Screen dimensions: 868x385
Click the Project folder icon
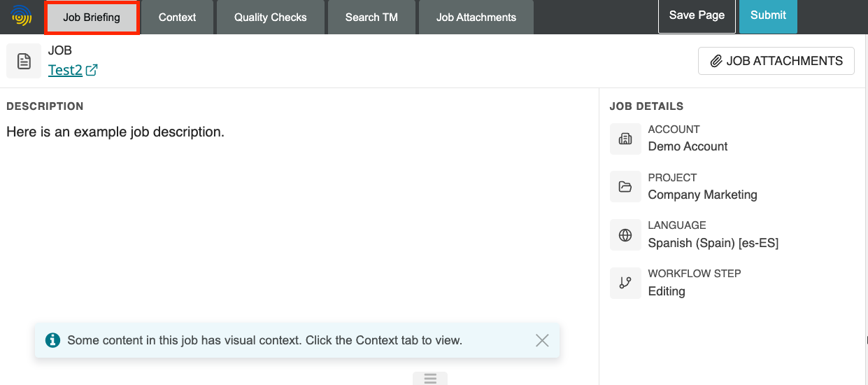[x=625, y=187]
